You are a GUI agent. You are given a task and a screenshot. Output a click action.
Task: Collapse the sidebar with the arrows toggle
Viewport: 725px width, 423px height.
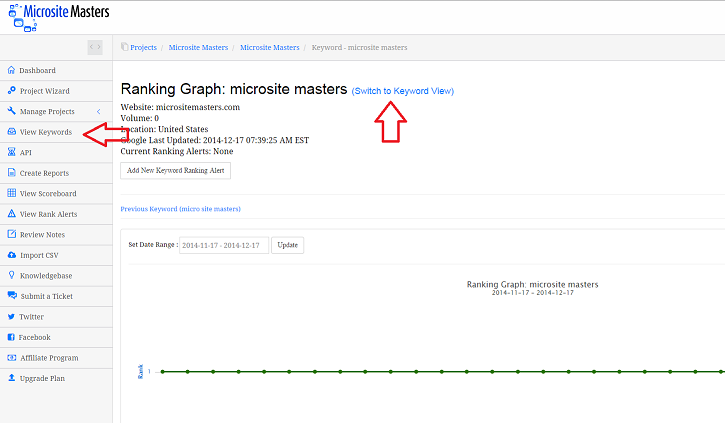tap(95, 47)
